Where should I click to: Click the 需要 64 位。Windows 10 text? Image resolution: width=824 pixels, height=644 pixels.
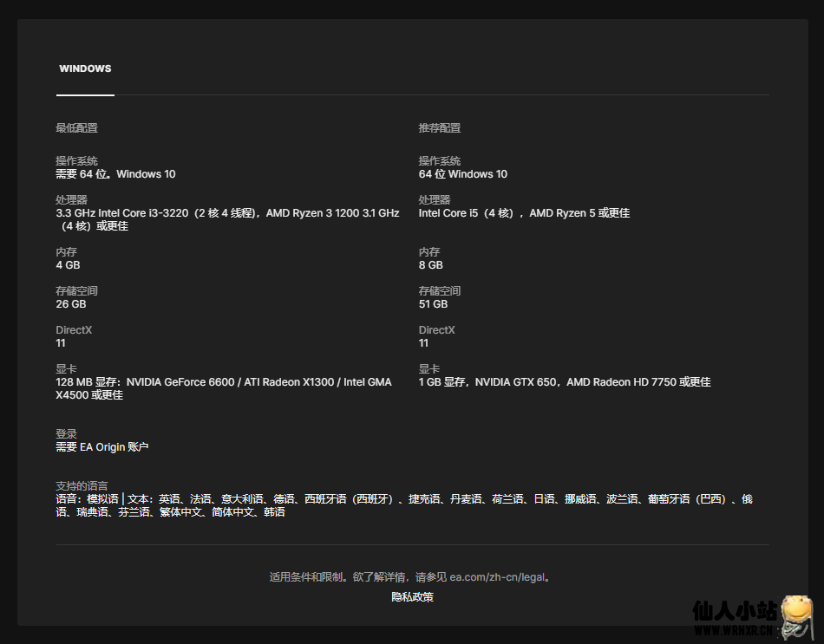[115, 174]
